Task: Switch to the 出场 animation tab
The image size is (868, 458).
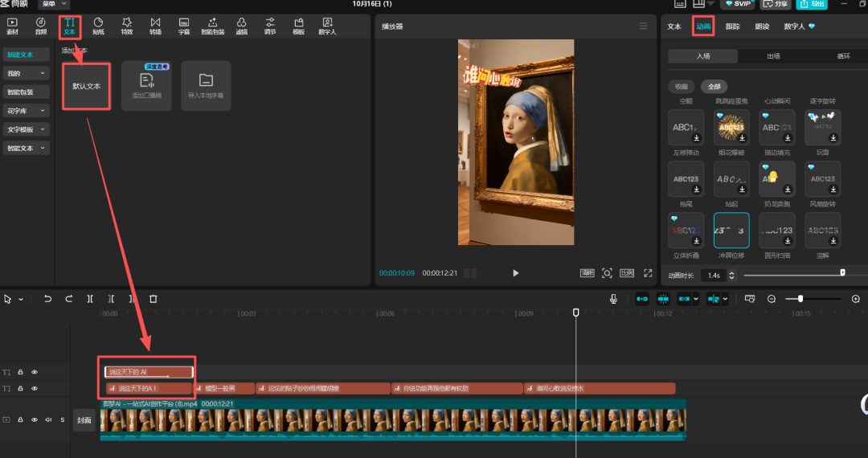Action: coord(773,56)
